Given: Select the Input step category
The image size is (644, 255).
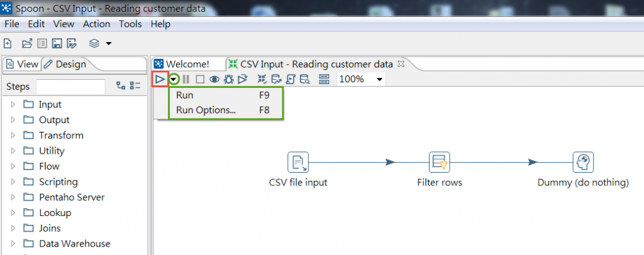Looking at the screenshot, I should [50, 104].
